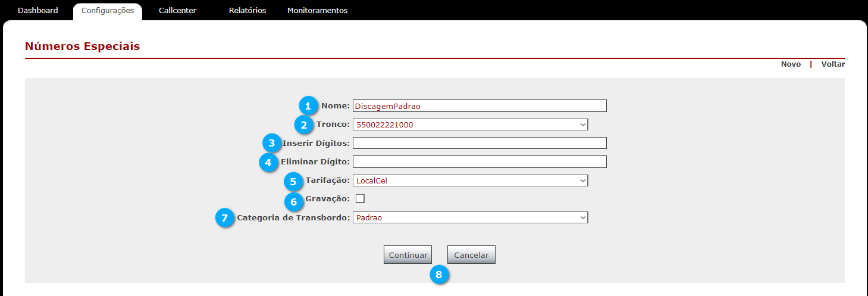Click the Tarifação: field label
Screen dimensions: 868x296
[328, 180]
